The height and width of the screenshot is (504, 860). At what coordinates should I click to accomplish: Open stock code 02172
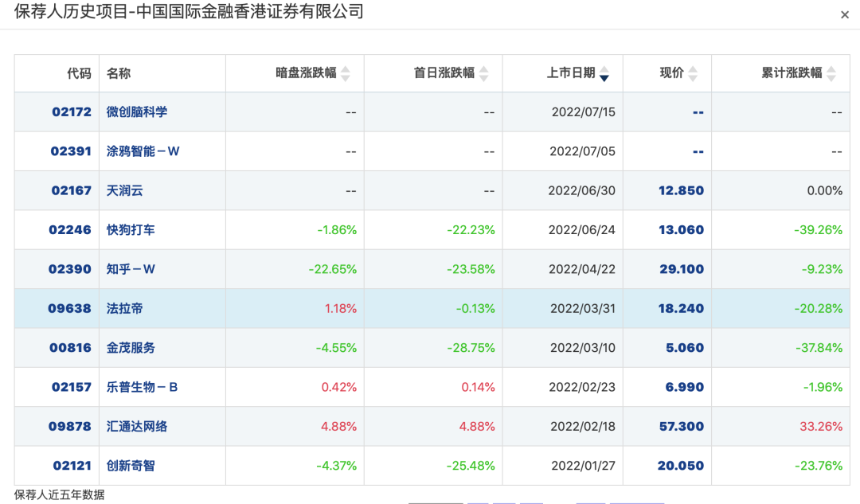coord(72,112)
